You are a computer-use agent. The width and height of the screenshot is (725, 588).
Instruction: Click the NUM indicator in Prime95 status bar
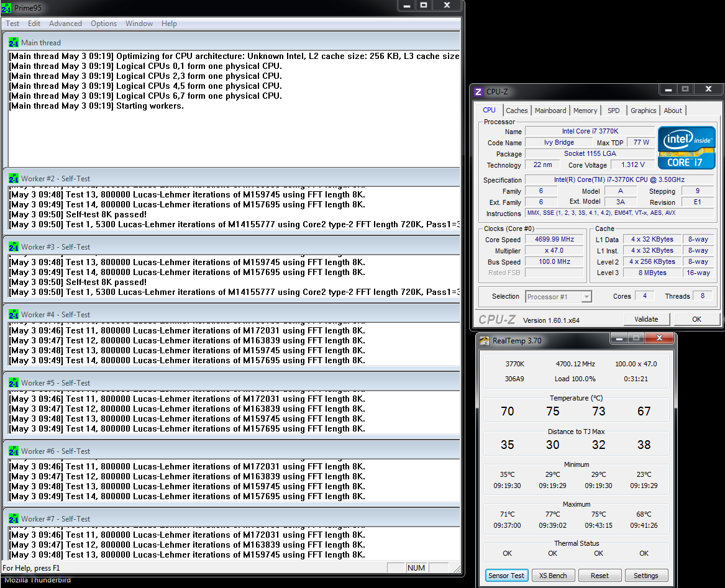416,568
